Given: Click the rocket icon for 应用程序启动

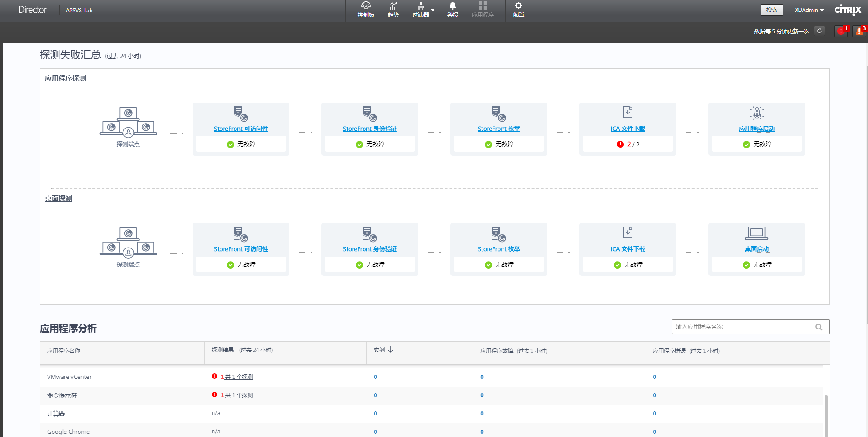Looking at the screenshot, I should click(x=757, y=113).
